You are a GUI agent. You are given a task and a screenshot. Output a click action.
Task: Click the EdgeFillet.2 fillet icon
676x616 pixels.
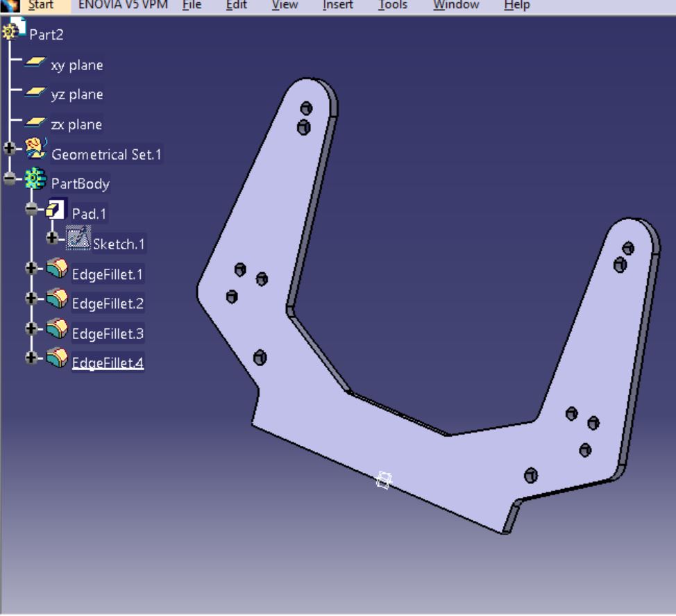pyautogui.click(x=58, y=299)
